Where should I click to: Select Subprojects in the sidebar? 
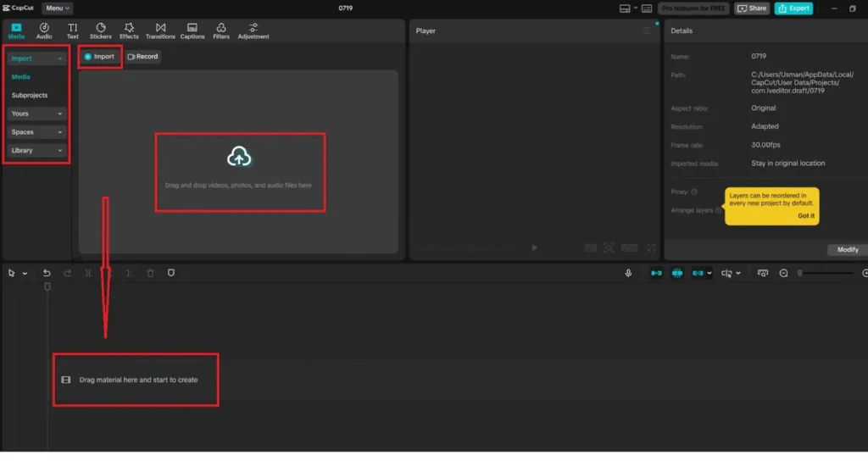(x=30, y=95)
